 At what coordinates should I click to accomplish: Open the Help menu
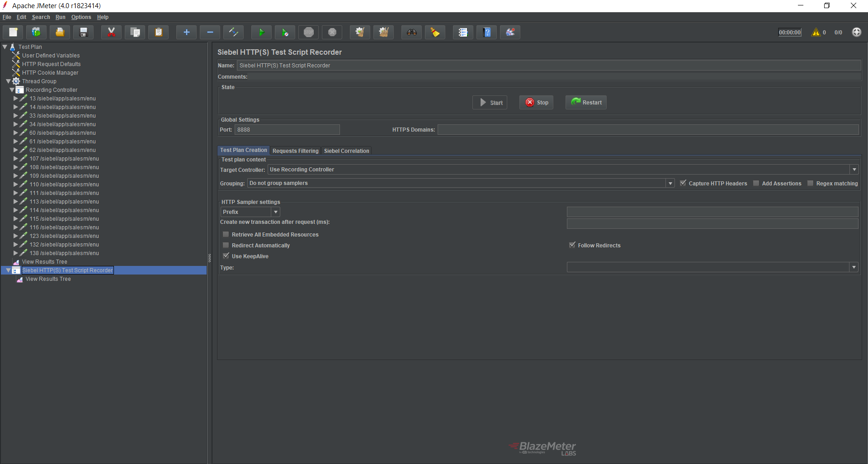[x=103, y=17]
